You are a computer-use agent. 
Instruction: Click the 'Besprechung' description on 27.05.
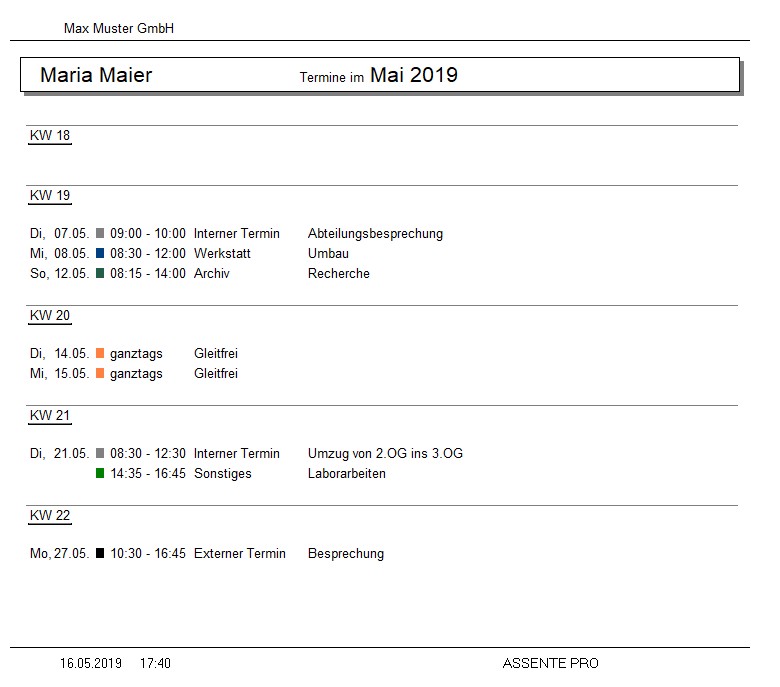coord(346,554)
